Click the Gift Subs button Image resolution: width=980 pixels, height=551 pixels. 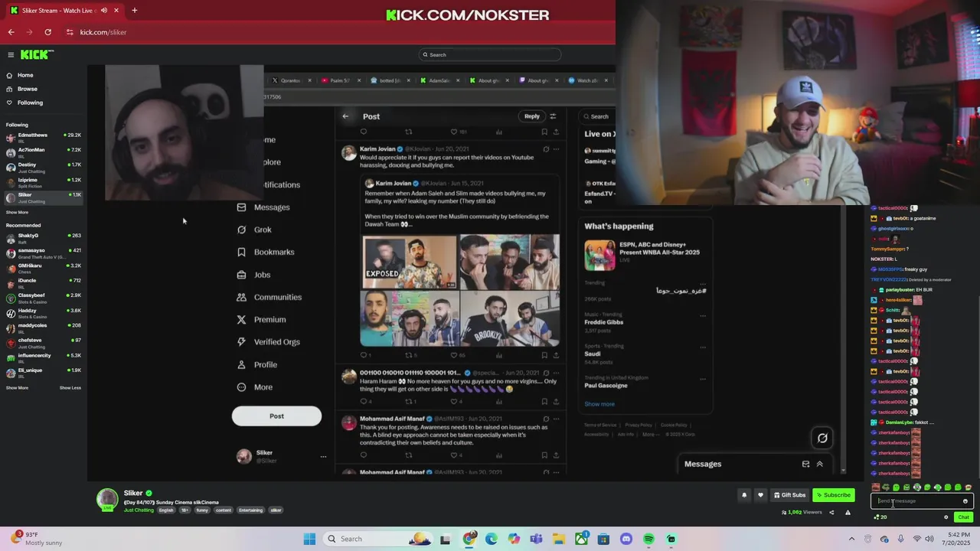(789, 495)
